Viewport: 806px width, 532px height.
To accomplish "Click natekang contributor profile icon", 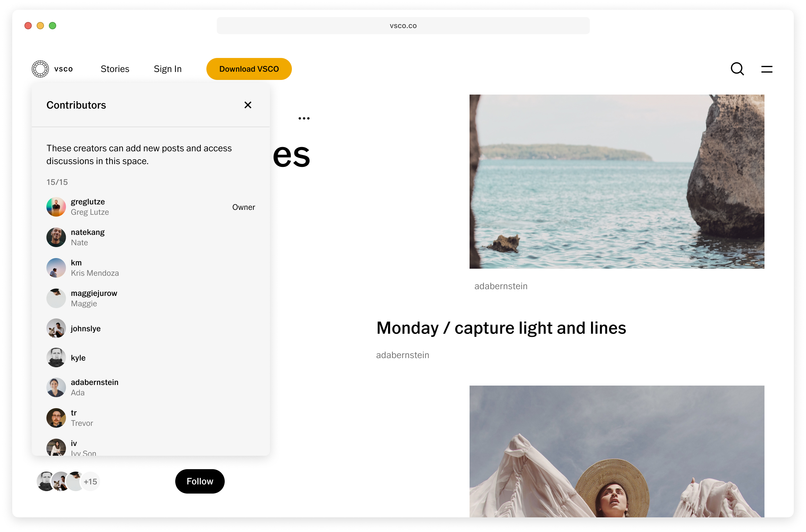I will (x=55, y=237).
